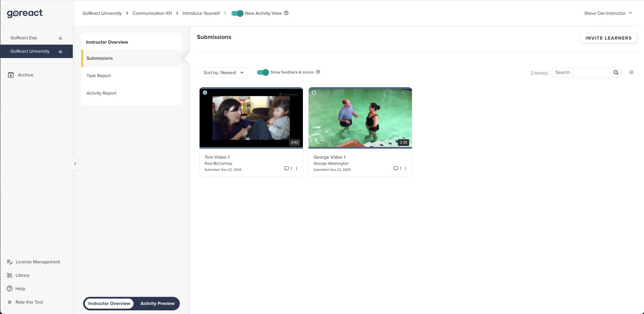Click the Invite Learners button
The image size is (644, 314).
(608, 38)
